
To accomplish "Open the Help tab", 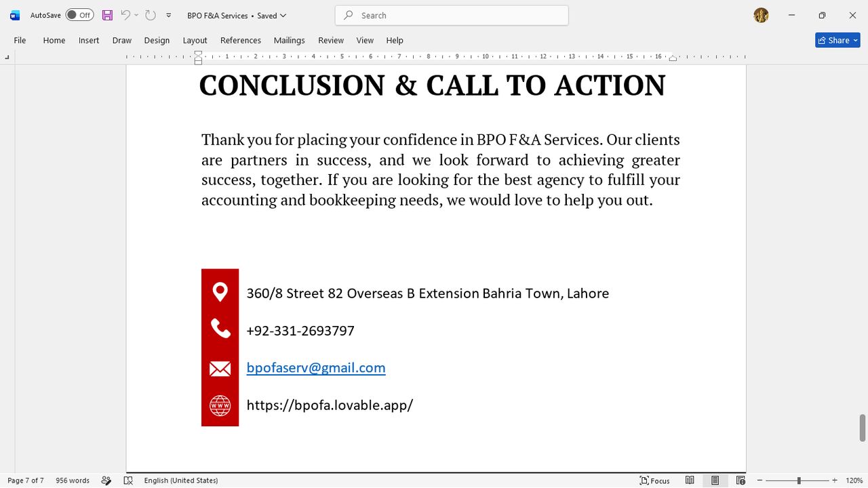I will coord(395,41).
